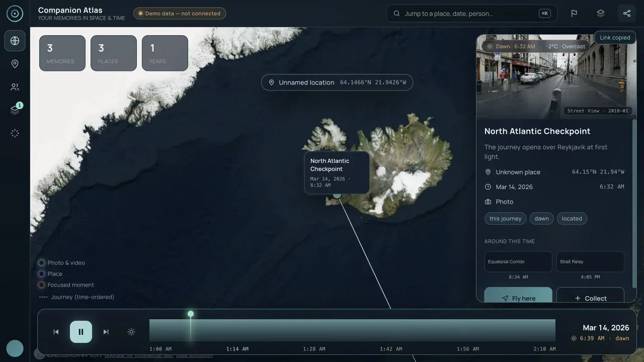Click the Collect button
The height and width of the screenshot is (362, 644).
tap(590, 296)
